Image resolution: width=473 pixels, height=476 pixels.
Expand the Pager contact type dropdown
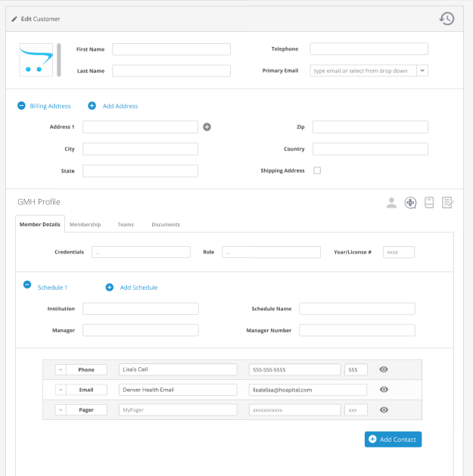[61, 409]
